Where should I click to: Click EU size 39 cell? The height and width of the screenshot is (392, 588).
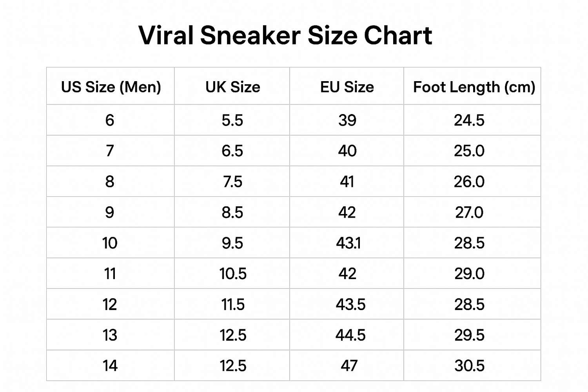[347, 120]
